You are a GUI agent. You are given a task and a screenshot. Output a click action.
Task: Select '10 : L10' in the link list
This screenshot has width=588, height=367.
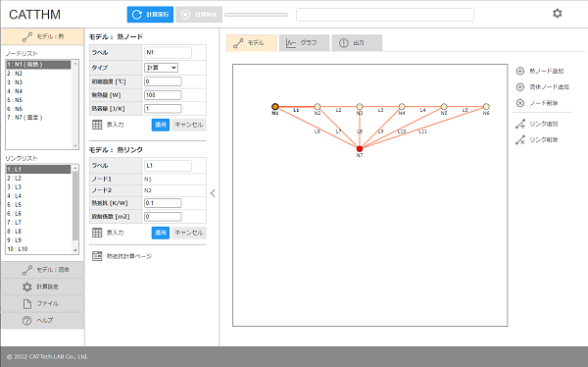click(x=38, y=249)
